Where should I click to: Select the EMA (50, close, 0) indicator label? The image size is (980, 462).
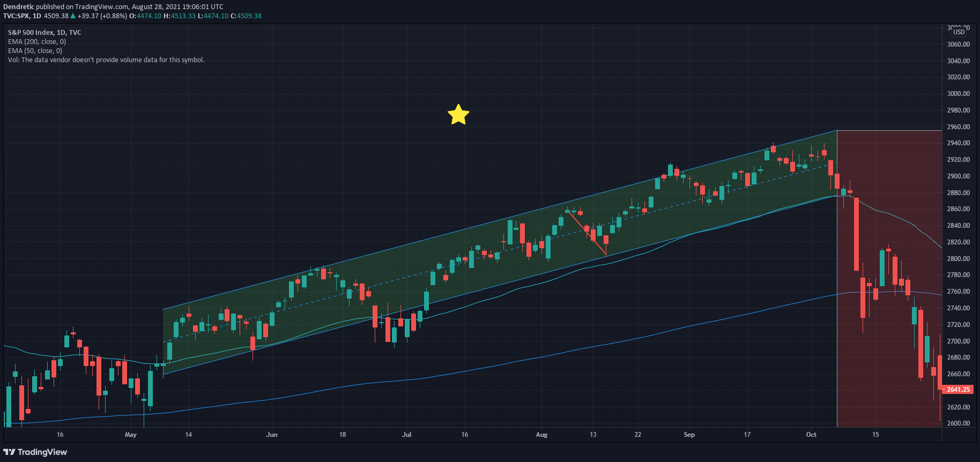35,51
